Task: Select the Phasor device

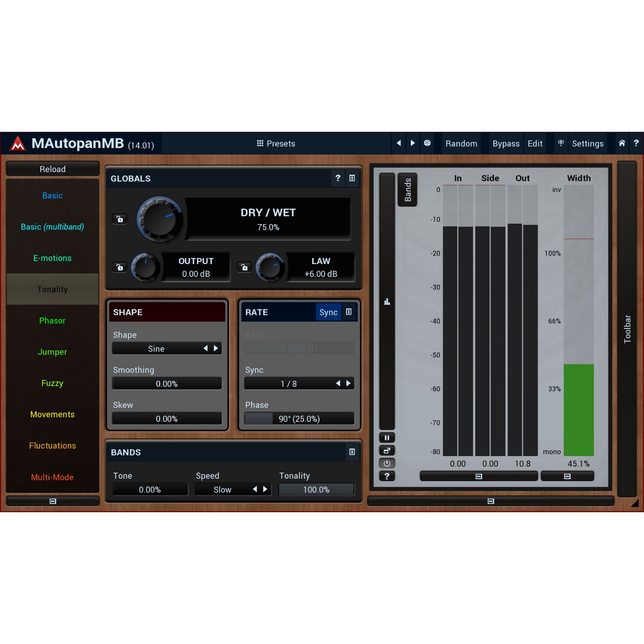Action: pos(52,321)
